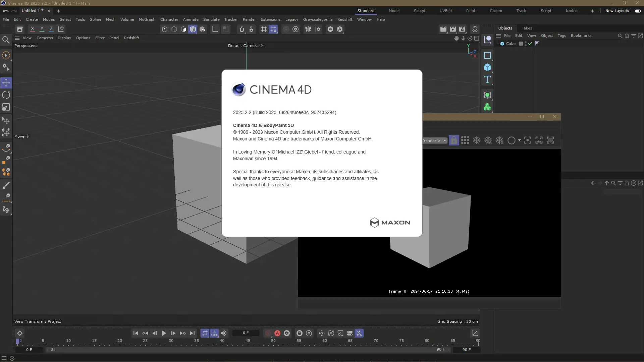Click the green MoGraph cloner icon

(487, 107)
